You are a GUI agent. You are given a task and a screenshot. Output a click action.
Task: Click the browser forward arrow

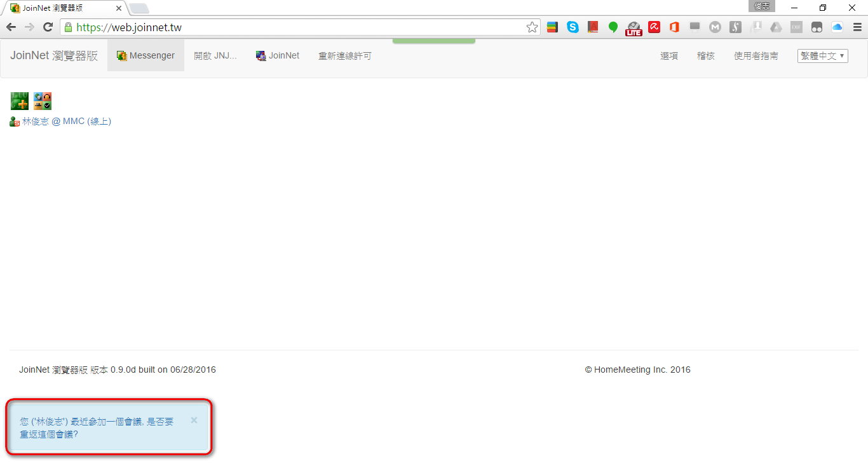[29, 27]
